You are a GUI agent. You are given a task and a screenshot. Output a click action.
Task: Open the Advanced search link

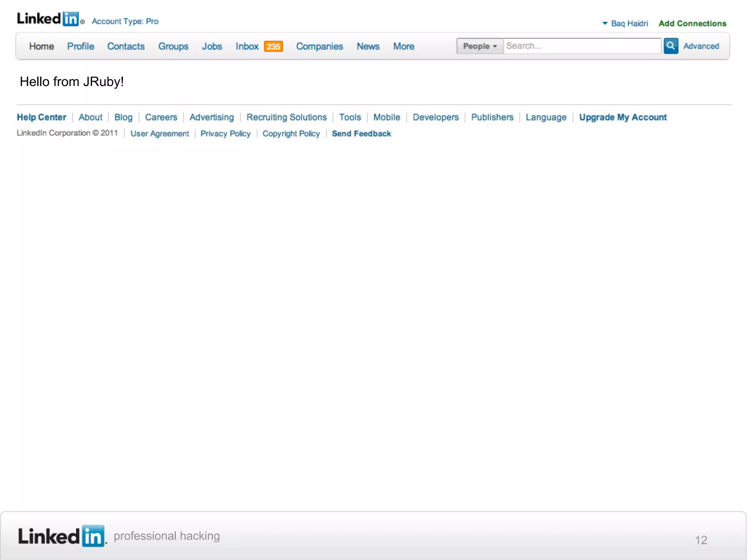click(x=701, y=46)
